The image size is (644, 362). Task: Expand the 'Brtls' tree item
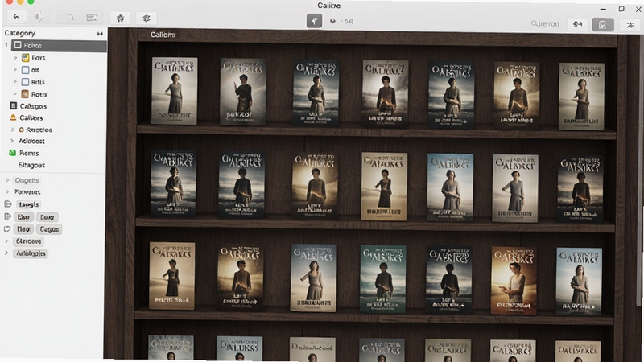(x=15, y=82)
